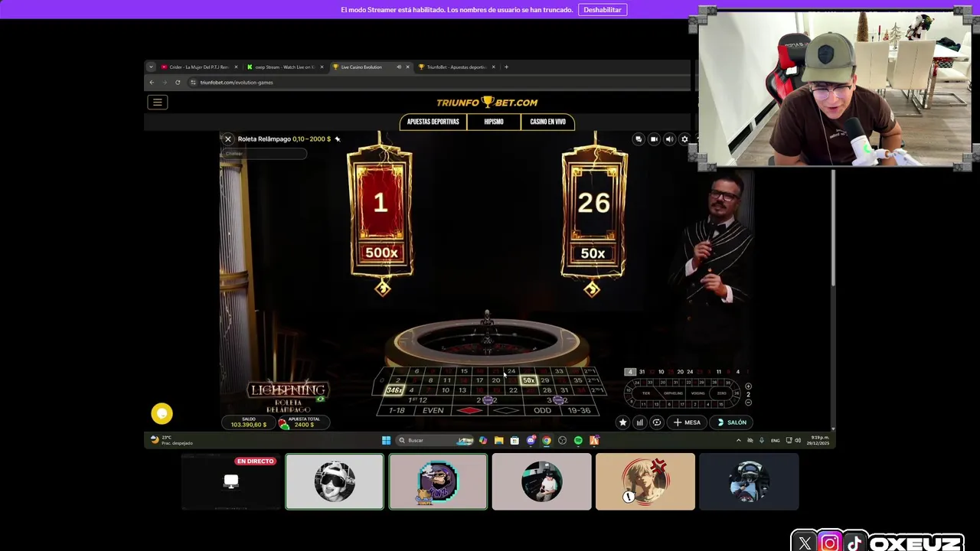Bet on the black diamond
The height and width of the screenshot is (551, 980).
pyautogui.click(x=506, y=410)
